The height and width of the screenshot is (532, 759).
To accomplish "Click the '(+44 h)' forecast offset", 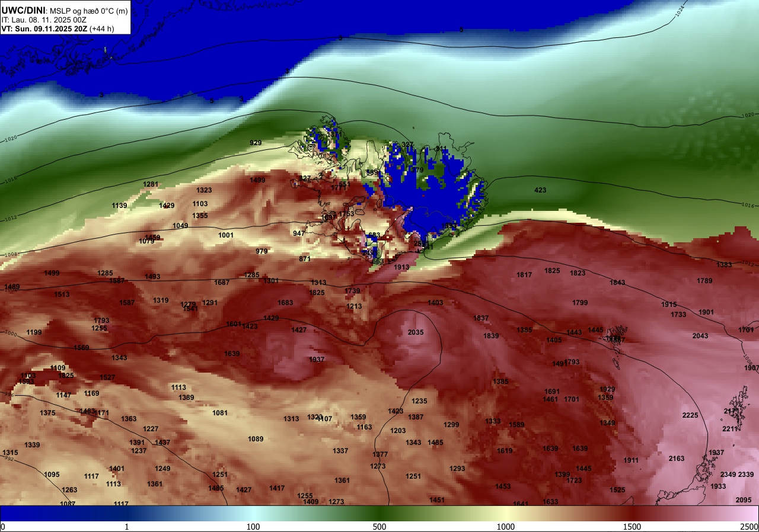I will point(101,28).
